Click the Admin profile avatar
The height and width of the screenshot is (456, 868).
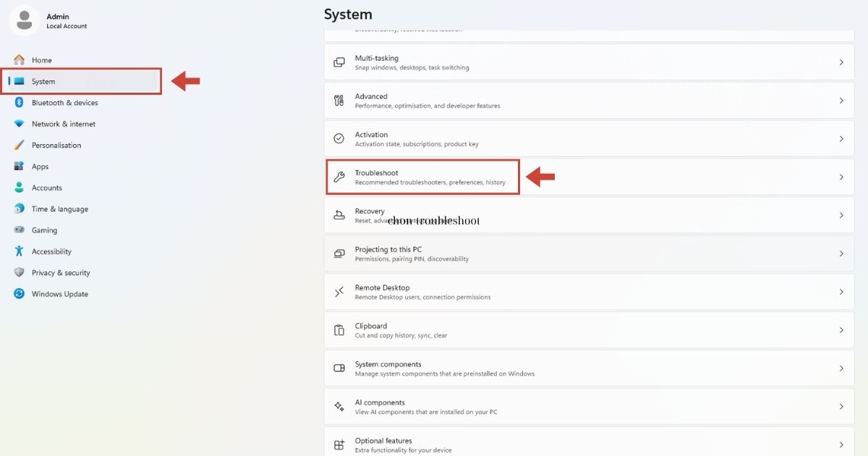[24, 20]
